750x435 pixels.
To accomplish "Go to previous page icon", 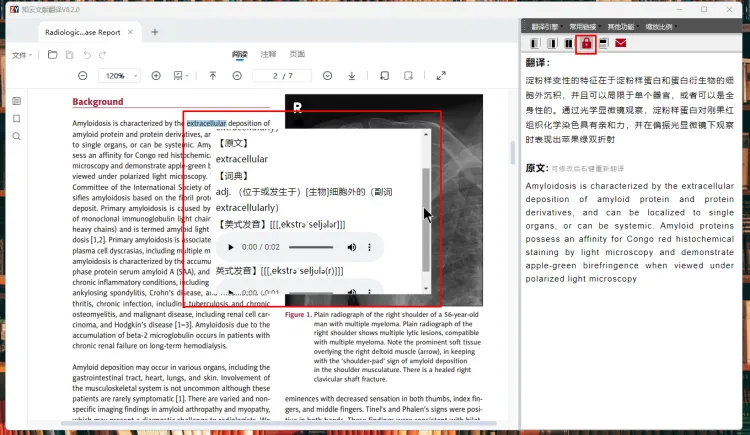I will 237,76.
